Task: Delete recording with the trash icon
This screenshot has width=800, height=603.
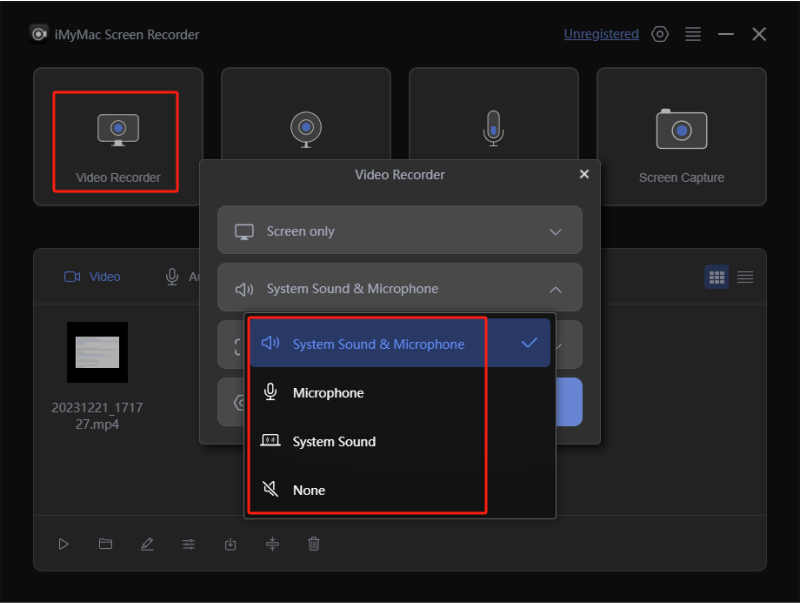Action: (x=314, y=544)
